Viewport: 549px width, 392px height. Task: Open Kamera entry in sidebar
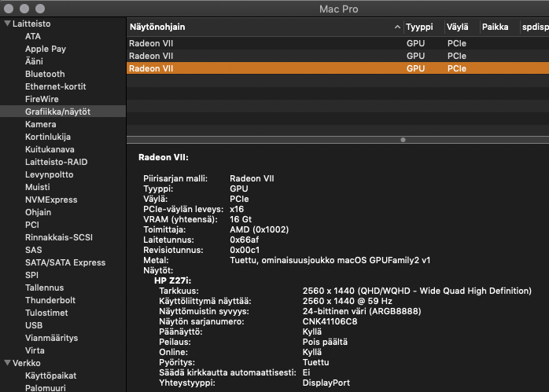click(x=41, y=124)
